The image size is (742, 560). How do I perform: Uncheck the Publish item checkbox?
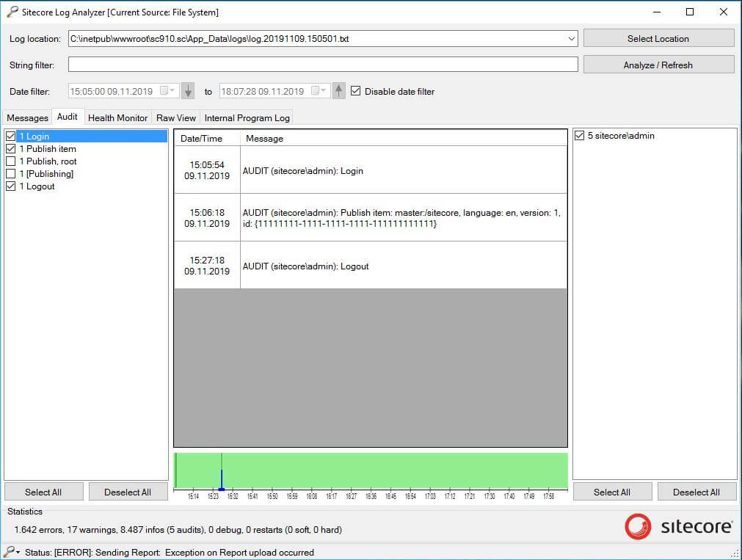coord(11,149)
